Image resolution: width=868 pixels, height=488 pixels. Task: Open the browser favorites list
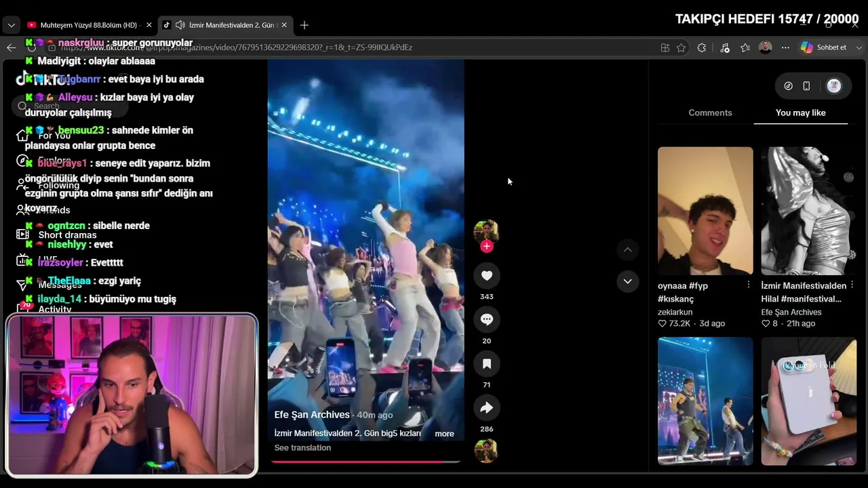tap(745, 47)
